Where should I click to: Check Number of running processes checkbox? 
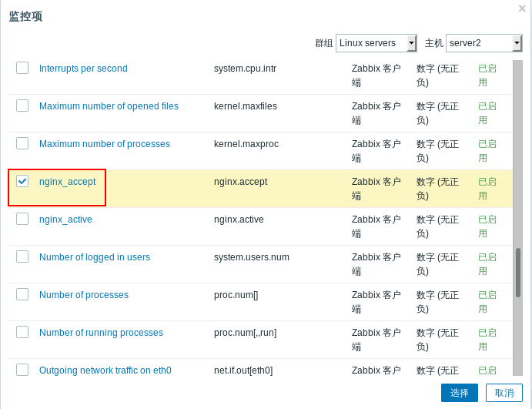[22, 332]
